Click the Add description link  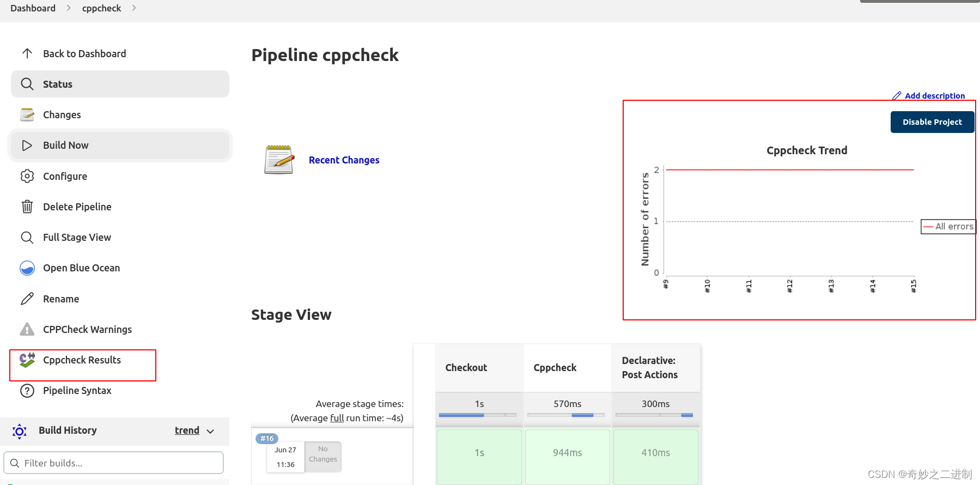click(x=934, y=96)
